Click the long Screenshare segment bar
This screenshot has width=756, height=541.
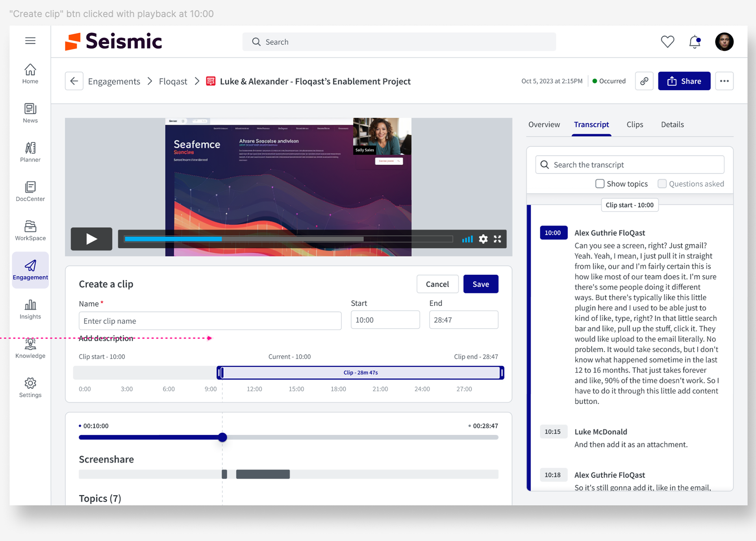coord(263,474)
